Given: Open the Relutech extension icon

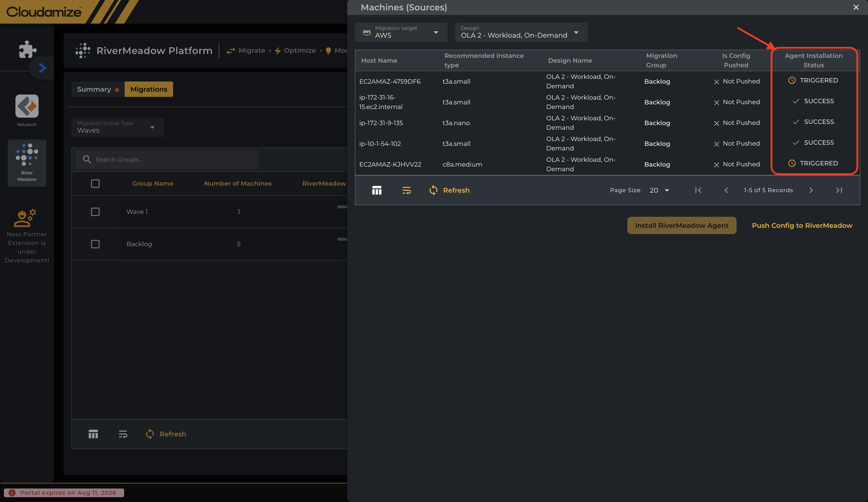Looking at the screenshot, I should click(27, 106).
